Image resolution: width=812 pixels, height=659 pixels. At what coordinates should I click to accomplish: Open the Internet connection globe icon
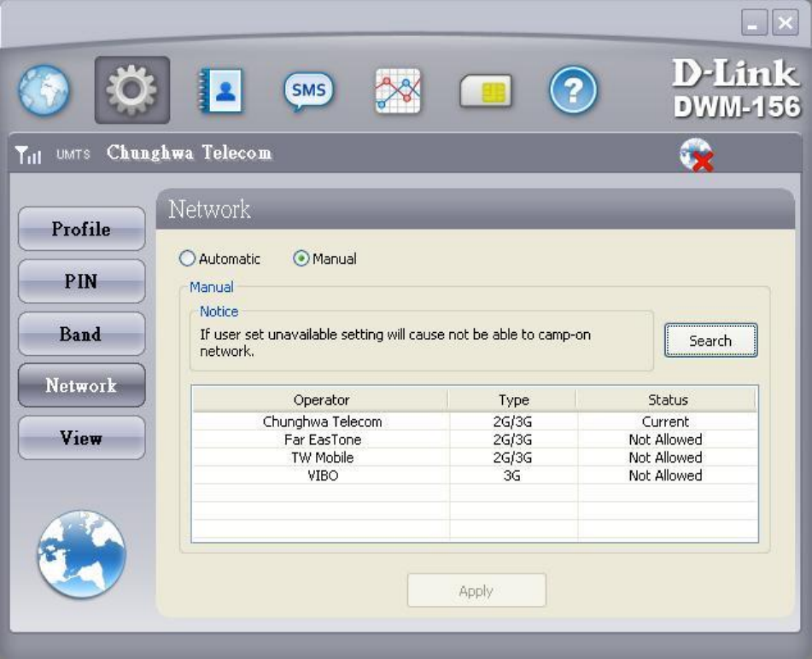point(43,90)
